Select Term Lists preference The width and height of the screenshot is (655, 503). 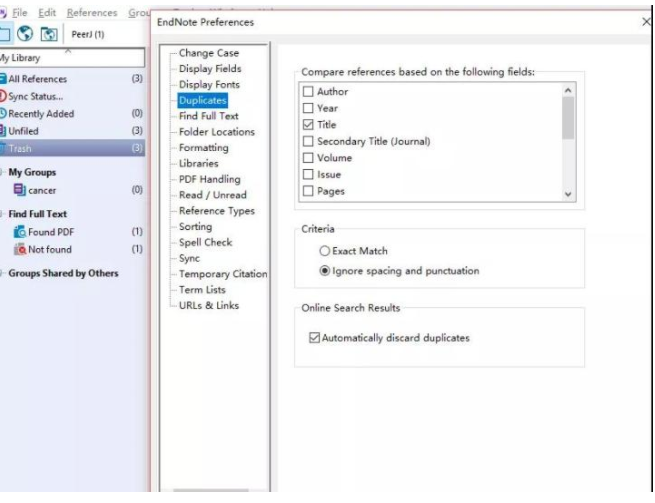202,290
